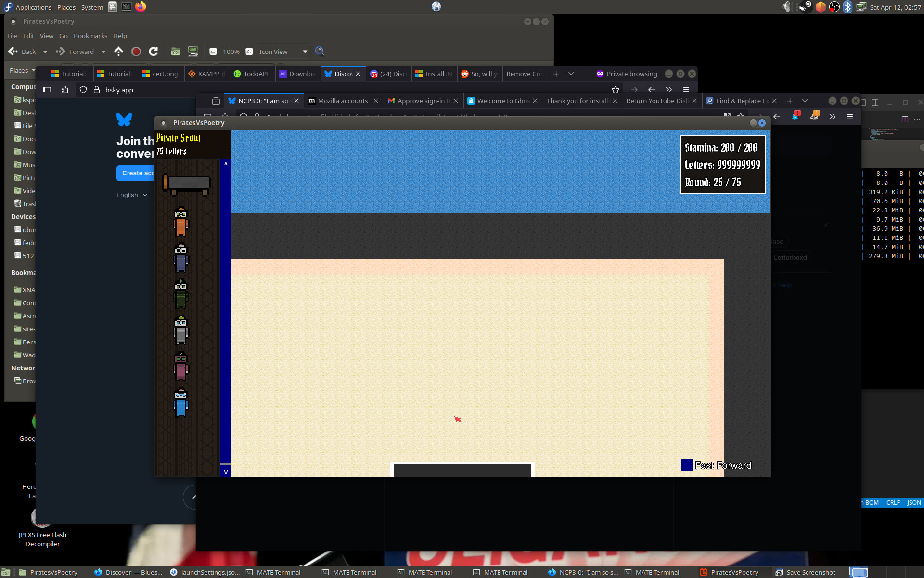Switch to the XAMPP browser tab
This screenshot has width=924, height=578.
[207, 74]
